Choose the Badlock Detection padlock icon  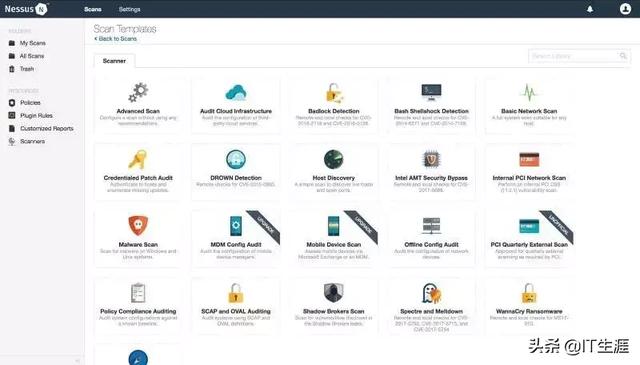(334, 93)
